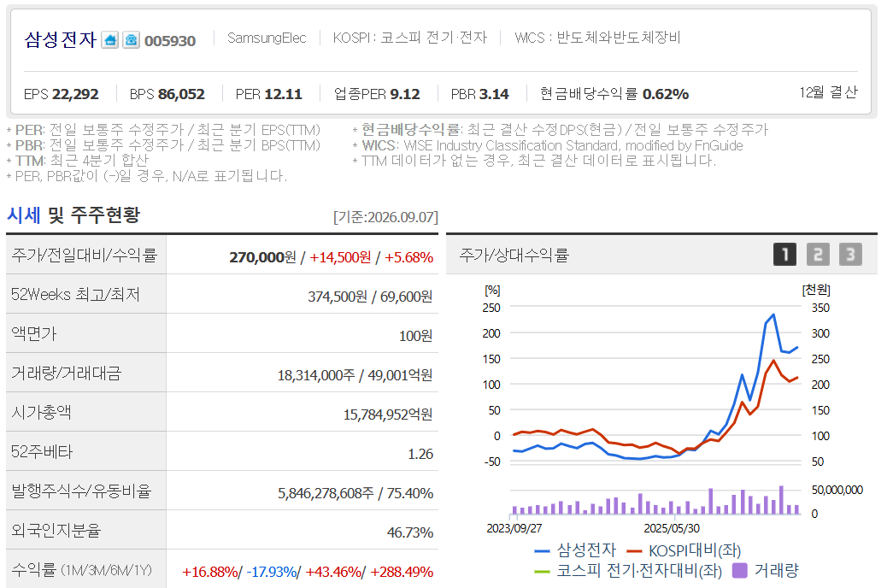Click the 시세 및 주주현황 section heading
Viewport: 893px width, 588px height.
point(73,215)
